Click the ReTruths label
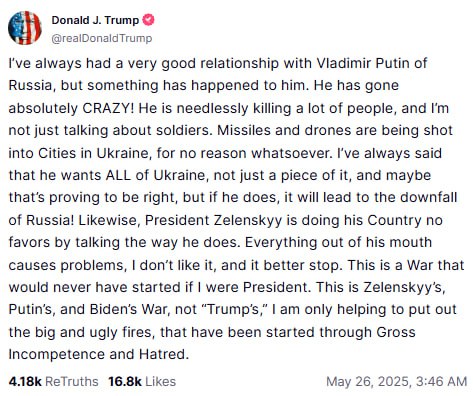Image resolution: width=473 pixels, height=396 pixels. click(72, 381)
